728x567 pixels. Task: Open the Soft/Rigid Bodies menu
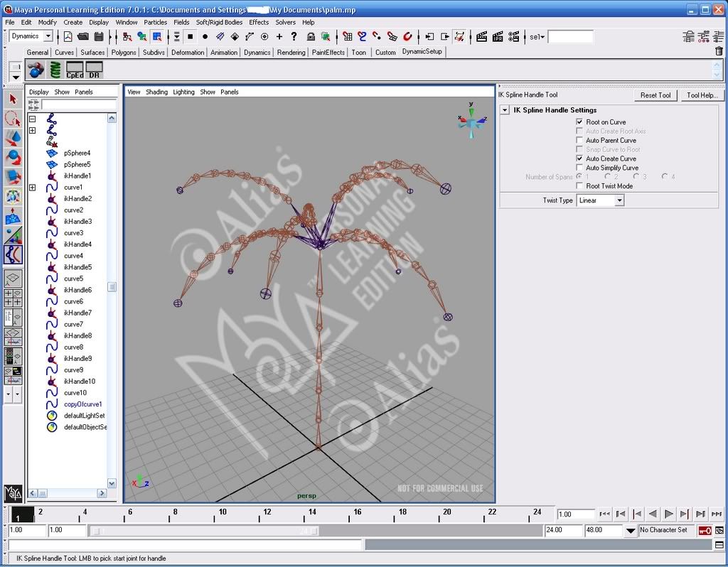click(219, 22)
